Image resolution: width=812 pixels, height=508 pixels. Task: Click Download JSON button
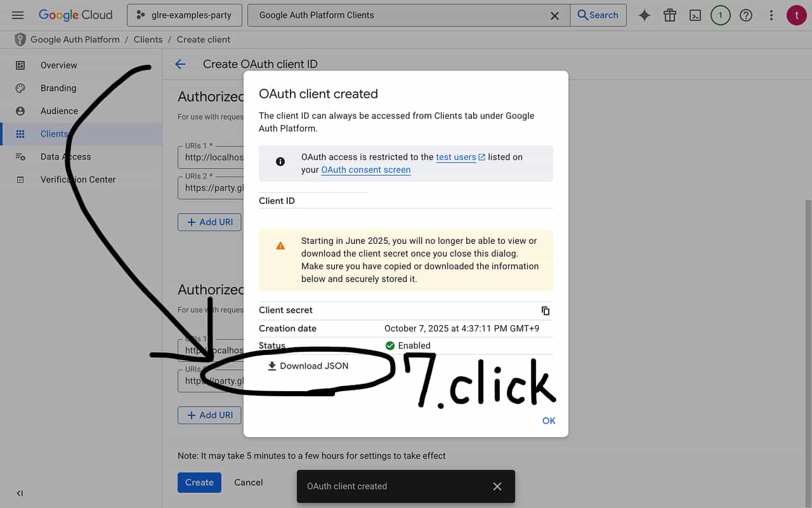point(308,366)
